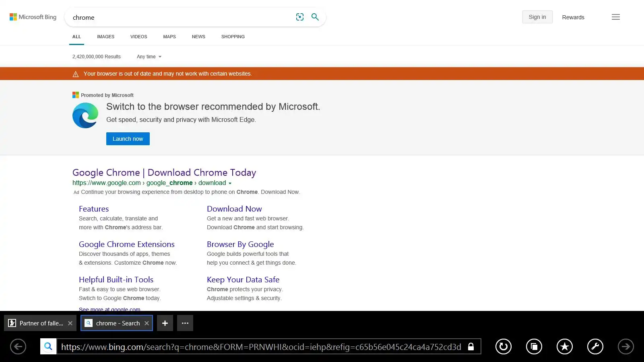This screenshot has height=362, width=644.
Task: Open Helpful Built-in Tools sitelink
Action: [116, 280]
